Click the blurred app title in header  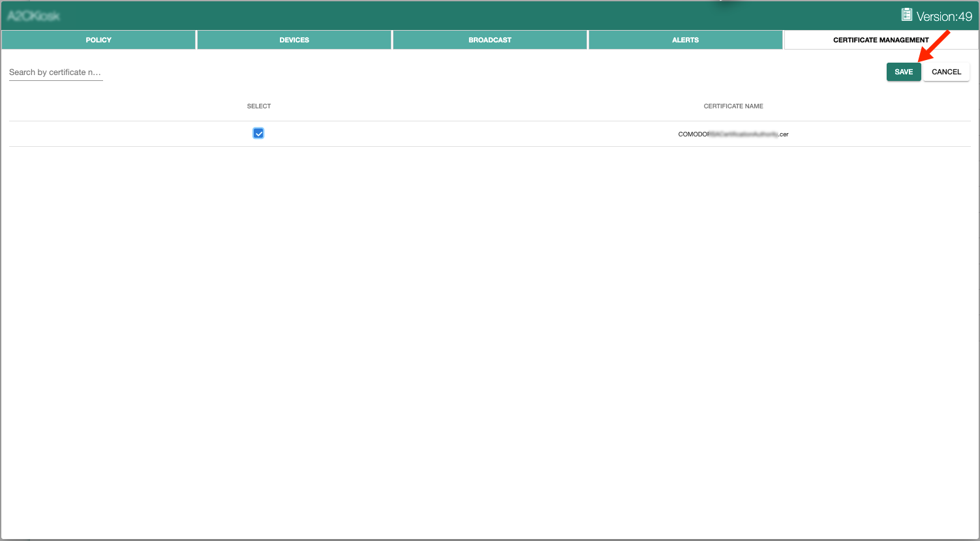(x=34, y=16)
